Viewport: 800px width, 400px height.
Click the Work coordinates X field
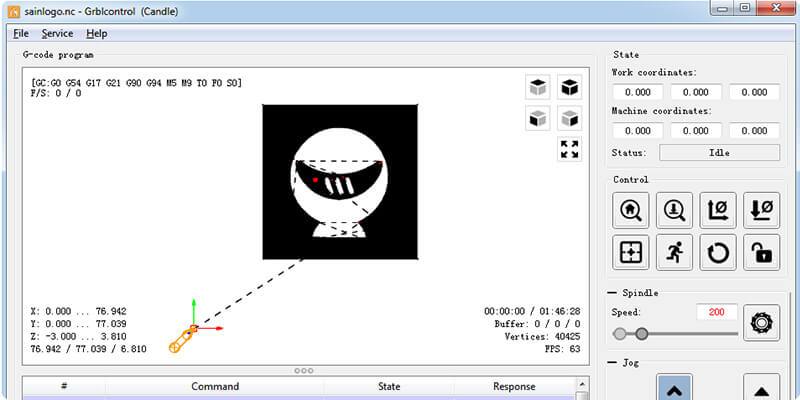(x=638, y=92)
